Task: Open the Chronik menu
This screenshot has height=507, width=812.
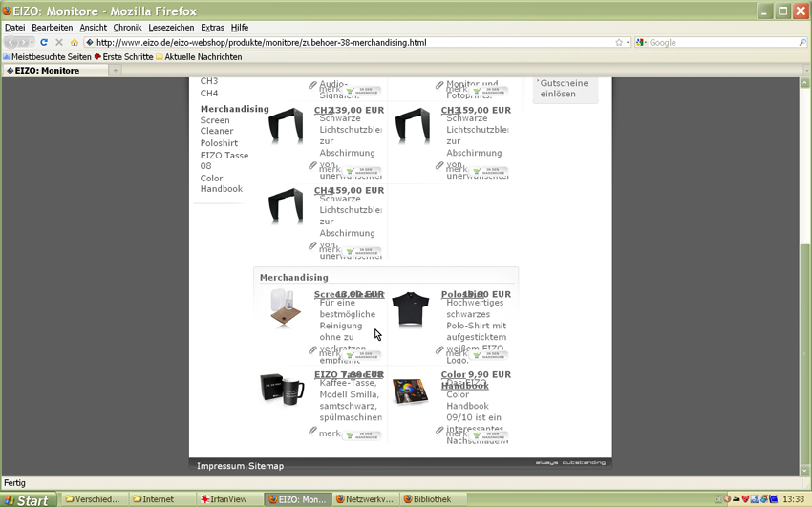Action: coord(127,28)
